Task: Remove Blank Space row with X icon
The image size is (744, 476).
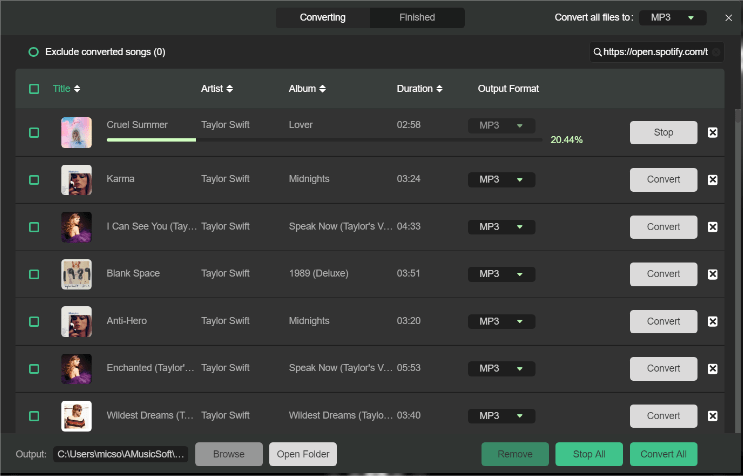Action: 712,274
